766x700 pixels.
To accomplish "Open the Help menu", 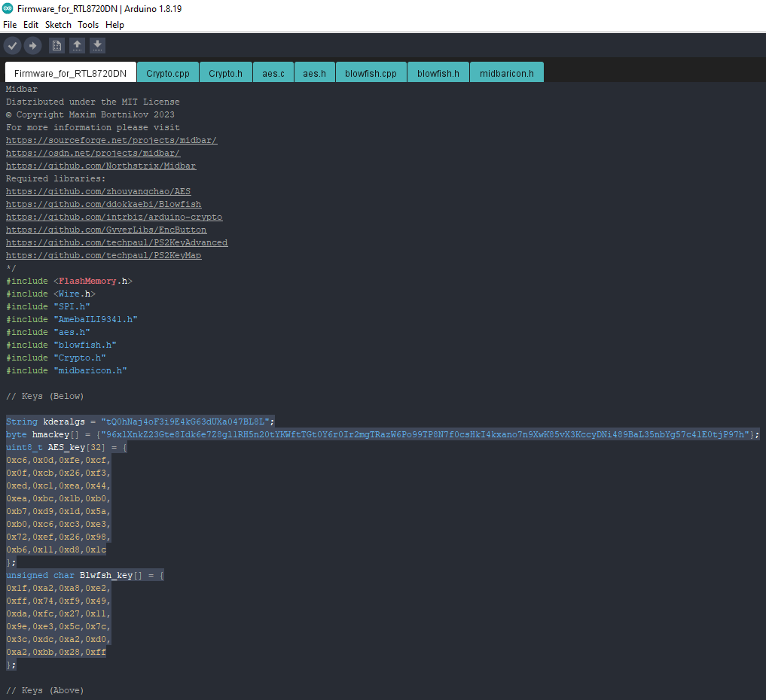I will click(114, 24).
